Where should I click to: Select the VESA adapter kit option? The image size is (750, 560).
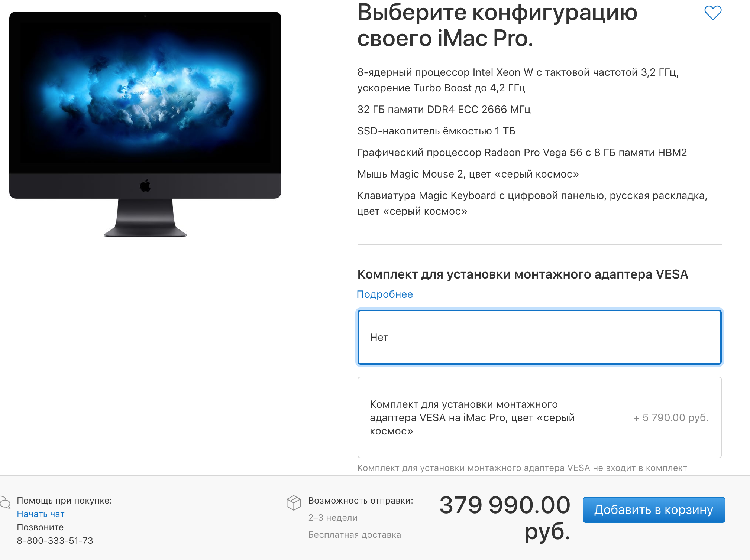click(x=539, y=417)
